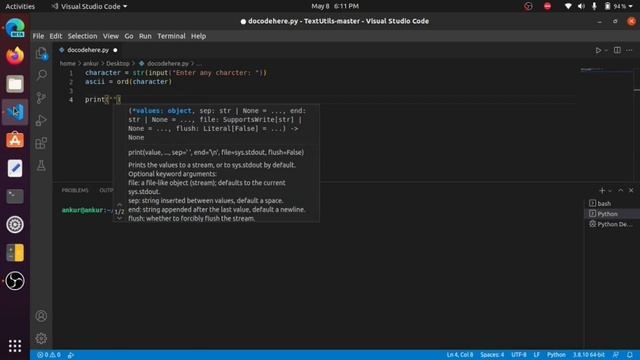Open the new terminal launch profile dropdown
640x360 pixels.
[610, 191]
